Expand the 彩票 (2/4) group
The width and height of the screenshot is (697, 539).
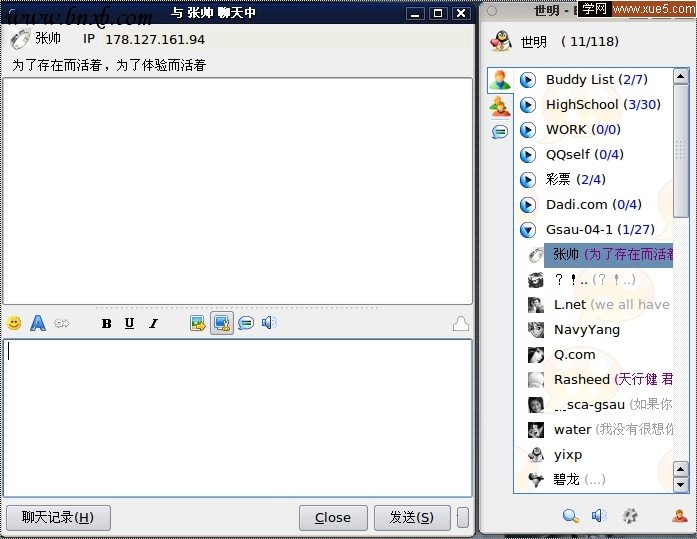click(528, 180)
